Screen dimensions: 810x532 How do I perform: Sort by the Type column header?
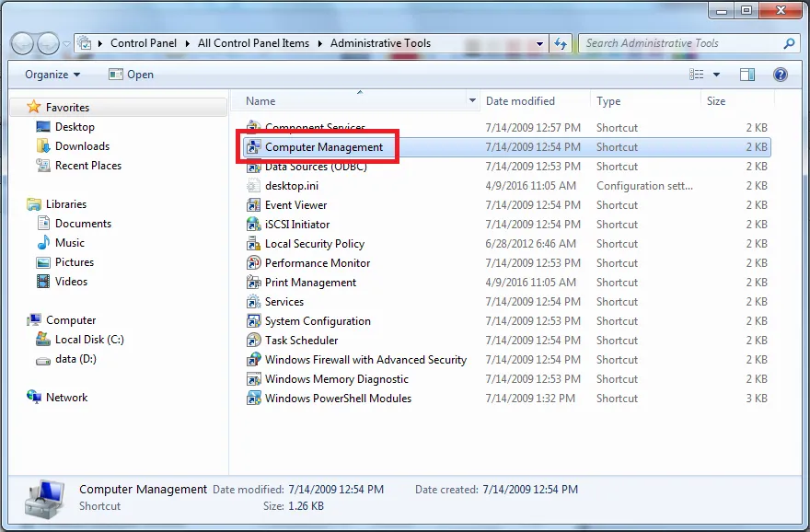pos(645,100)
